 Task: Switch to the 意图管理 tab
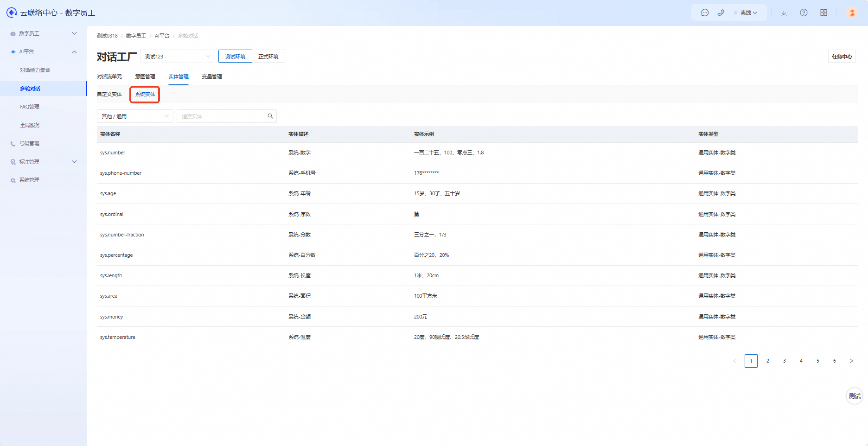145,76
